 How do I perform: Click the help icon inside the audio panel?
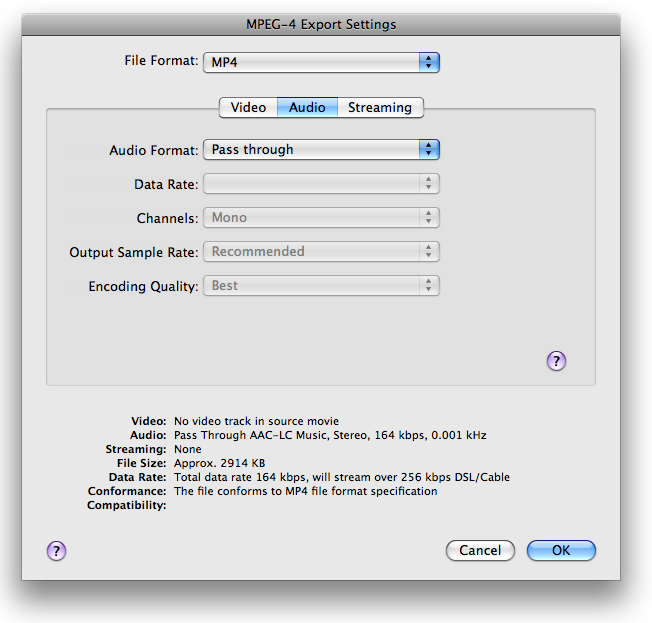click(x=556, y=361)
